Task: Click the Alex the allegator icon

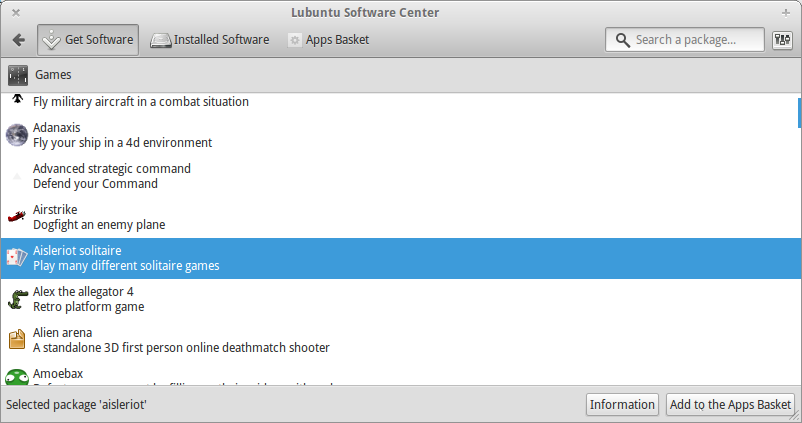Action: (x=17, y=299)
